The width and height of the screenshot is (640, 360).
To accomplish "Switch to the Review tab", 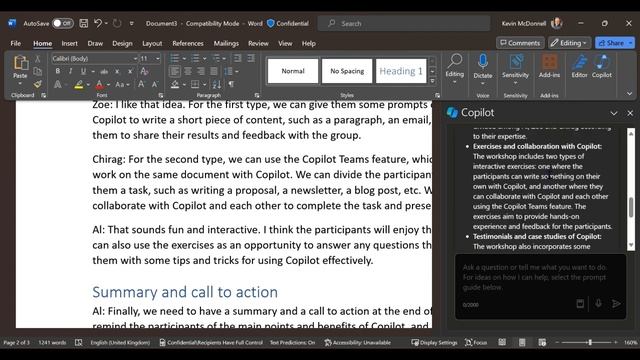I will (258, 43).
